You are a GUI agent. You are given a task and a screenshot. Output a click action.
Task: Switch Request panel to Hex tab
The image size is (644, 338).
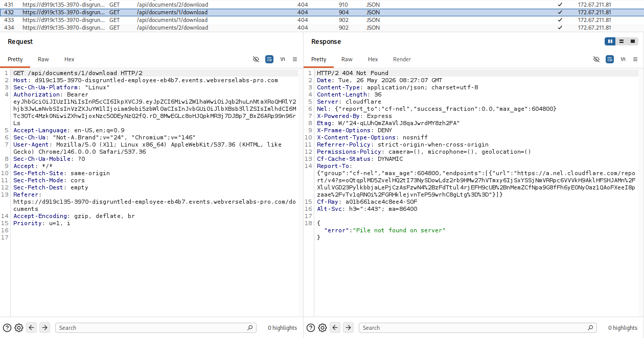click(x=70, y=59)
